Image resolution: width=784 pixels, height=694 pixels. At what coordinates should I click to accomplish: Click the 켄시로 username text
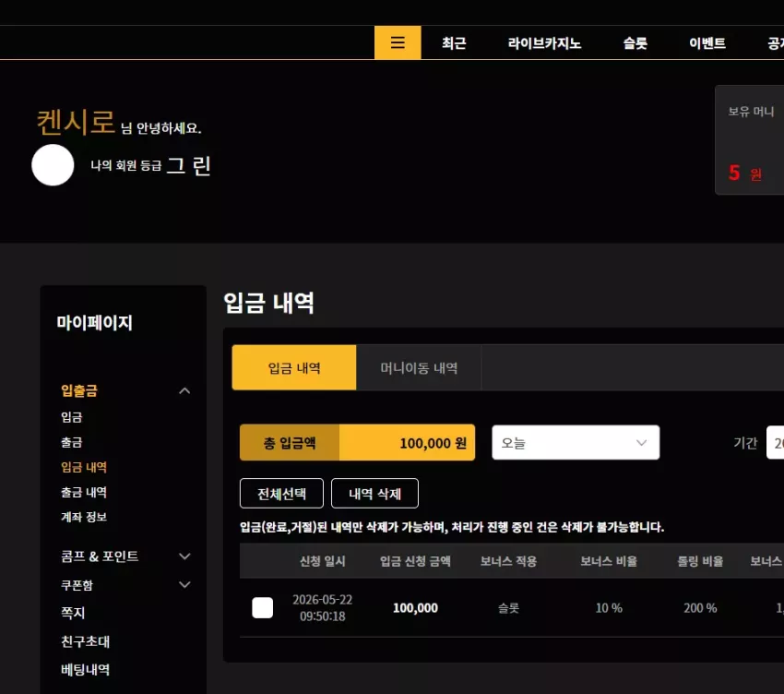[76, 122]
